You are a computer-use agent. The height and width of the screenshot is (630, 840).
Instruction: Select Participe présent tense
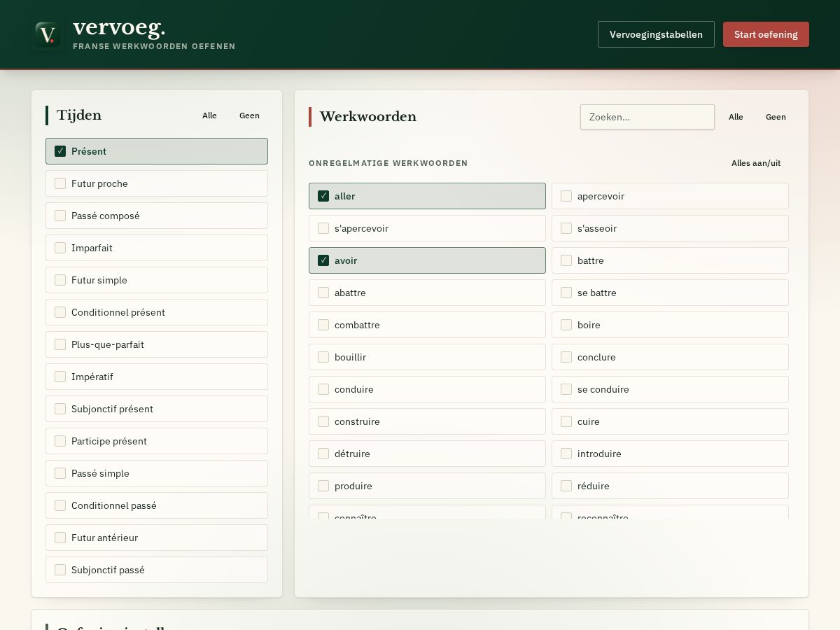point(157,441)
